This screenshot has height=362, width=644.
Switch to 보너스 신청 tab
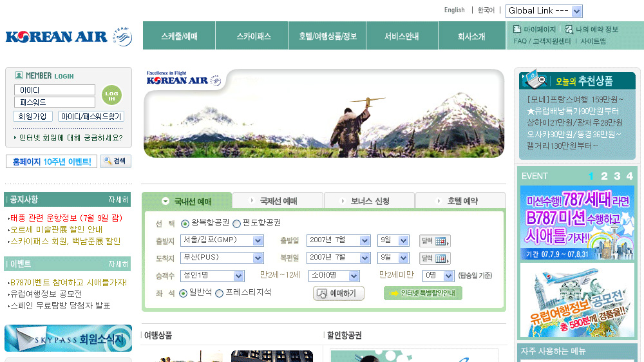pyautogui.click(x=369, y=200)
